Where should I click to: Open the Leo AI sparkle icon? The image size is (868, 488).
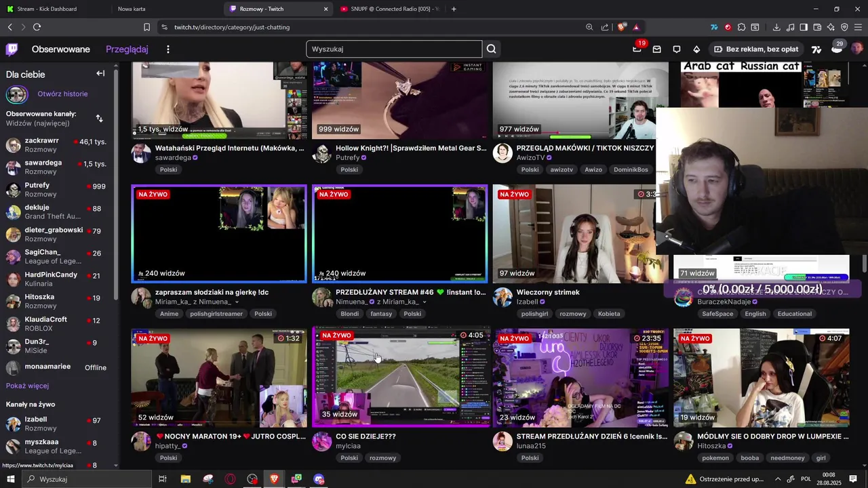pyautogui.click(x=831, y=27)
